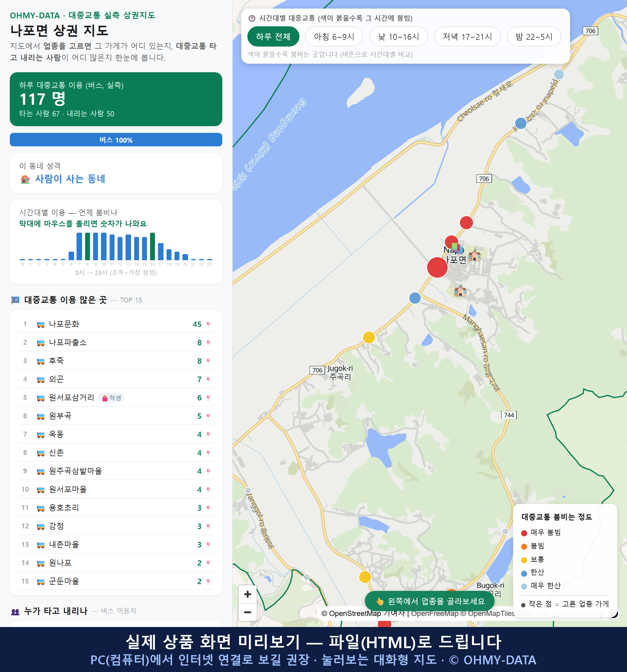The width and height of the screenshot is (627, 672).
Task: Click the pin icon for 외곤
Action: pos(208,379)
